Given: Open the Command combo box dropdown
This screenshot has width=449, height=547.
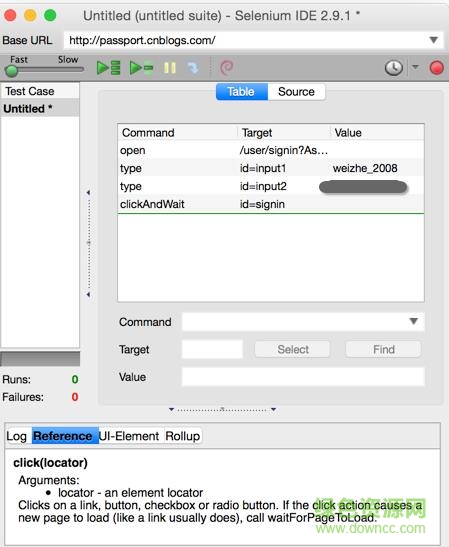Looking at the screenshot, I should 413,321.
